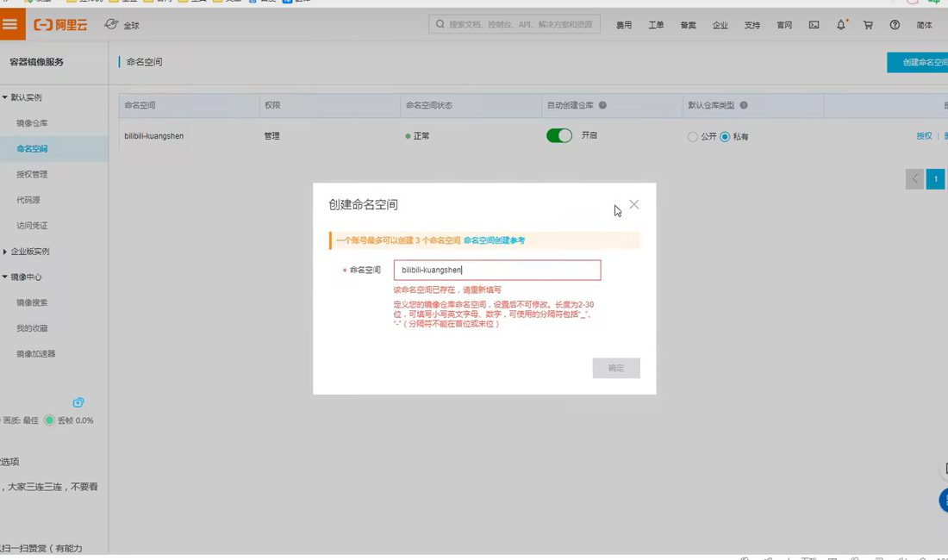
Task: Open the 企业 menu
Action: pyautogui.click(x=720, y=25)
